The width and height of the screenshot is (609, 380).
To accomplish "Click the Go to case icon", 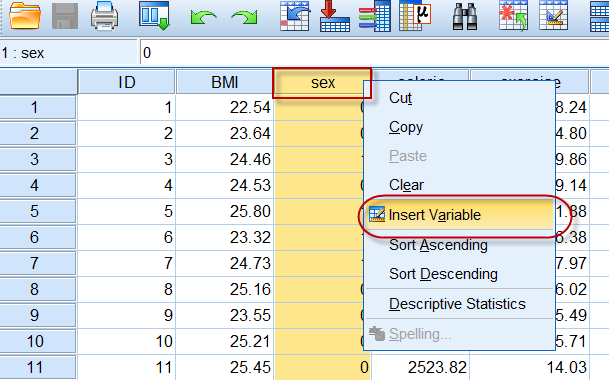I will pos(295,16).
